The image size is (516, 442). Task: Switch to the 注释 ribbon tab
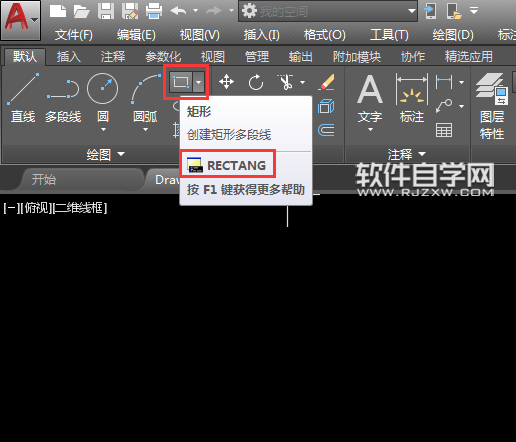click(x=113, y=57)
